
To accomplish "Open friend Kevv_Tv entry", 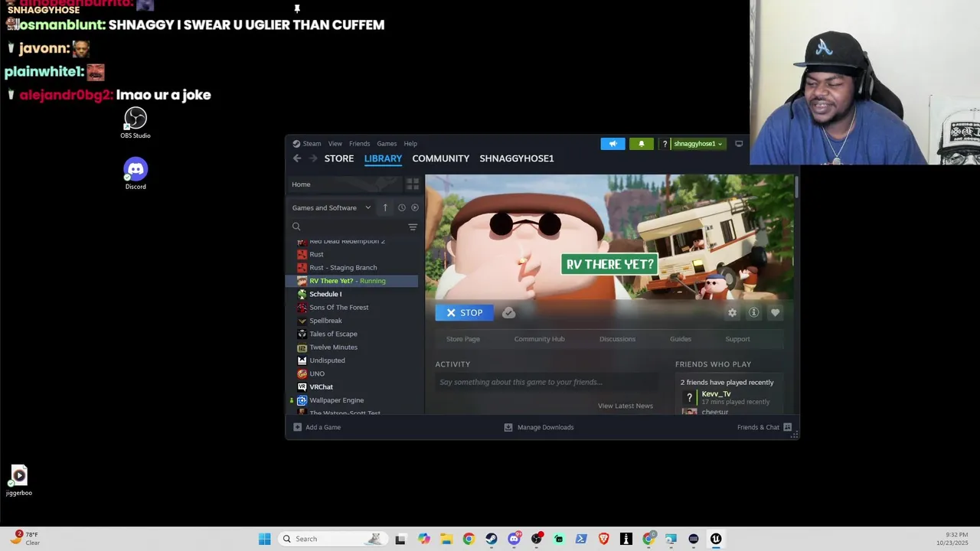I will coord(727,397).
